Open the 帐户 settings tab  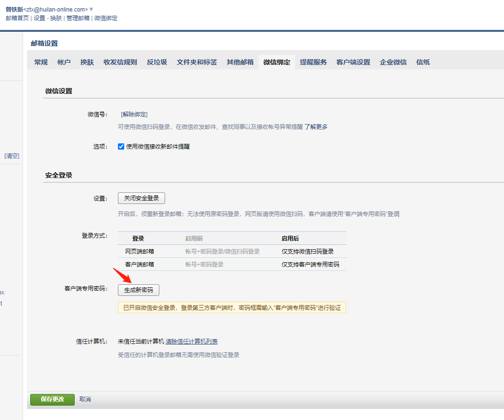coord(64,62)
